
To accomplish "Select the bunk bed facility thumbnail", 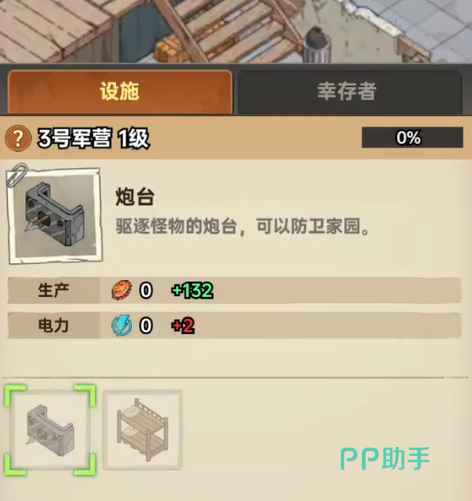I will 142,430.
